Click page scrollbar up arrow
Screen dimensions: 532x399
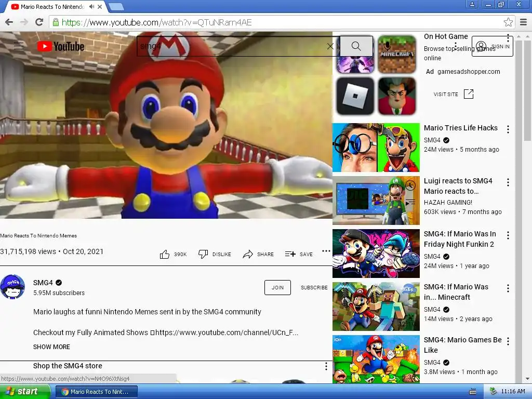[x=527, y=36]
